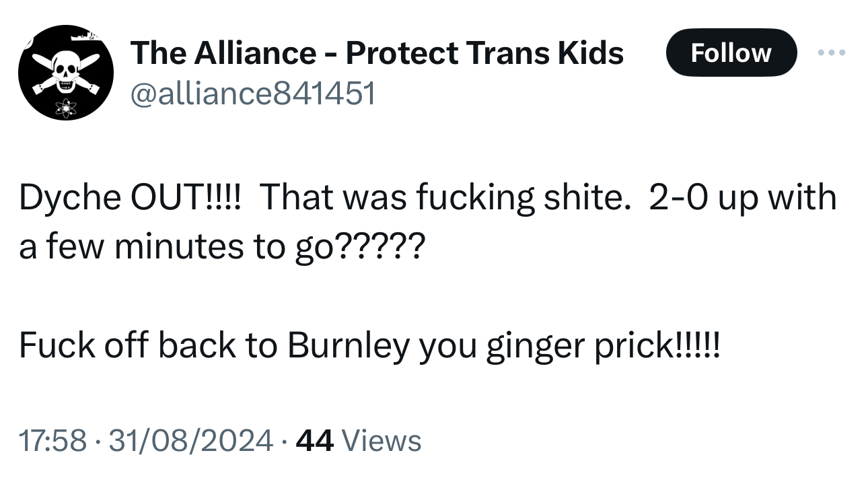Click the @alliance841451 handle
The image size is (868, 490).
point(253,94)
